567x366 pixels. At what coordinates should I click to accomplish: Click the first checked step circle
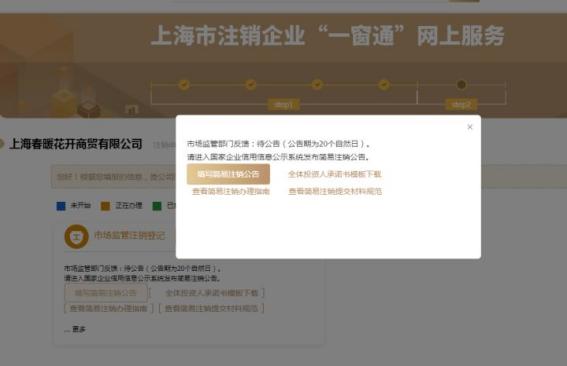[x=184, y=85]
